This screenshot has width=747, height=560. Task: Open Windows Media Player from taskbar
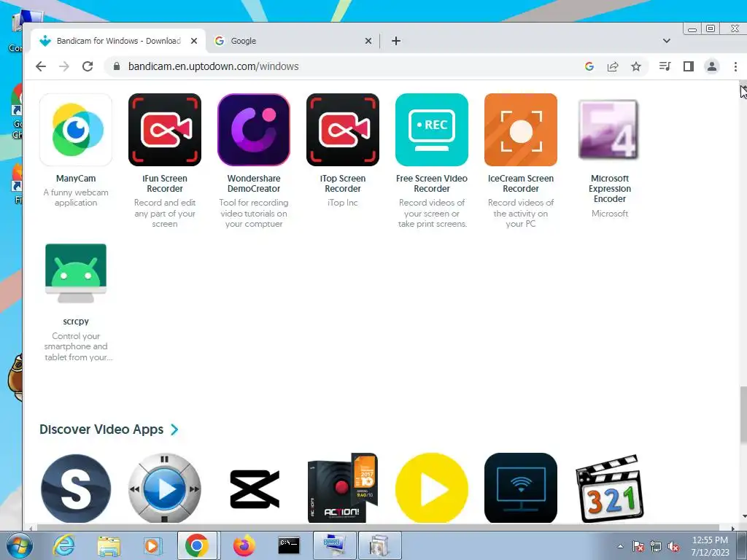(152, 545)
